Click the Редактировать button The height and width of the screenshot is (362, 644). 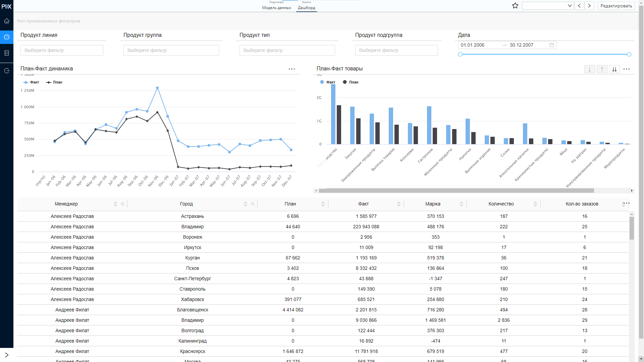click(616, 6)
